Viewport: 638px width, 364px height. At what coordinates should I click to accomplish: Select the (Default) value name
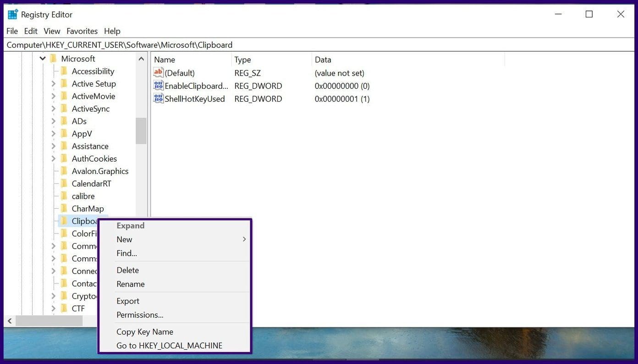180,73
